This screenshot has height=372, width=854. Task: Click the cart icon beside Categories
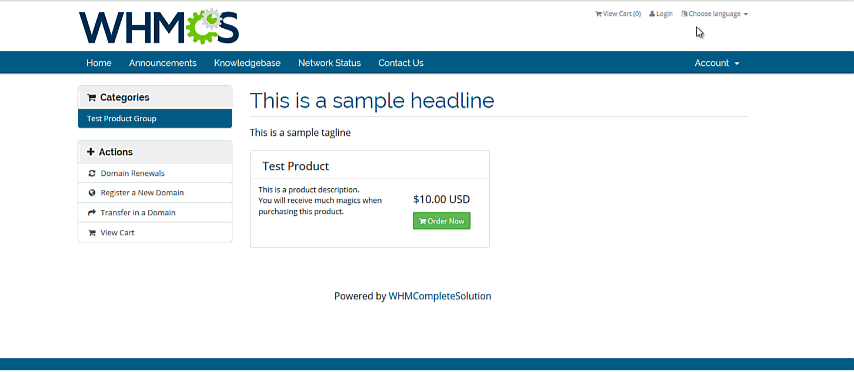[x=92, y=98]
